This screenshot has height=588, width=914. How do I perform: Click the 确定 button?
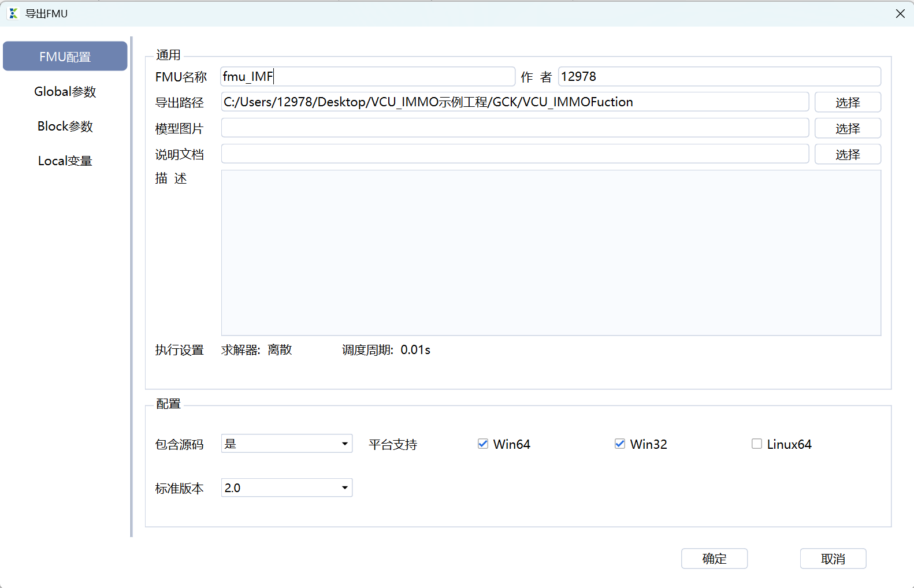[715, 559]
